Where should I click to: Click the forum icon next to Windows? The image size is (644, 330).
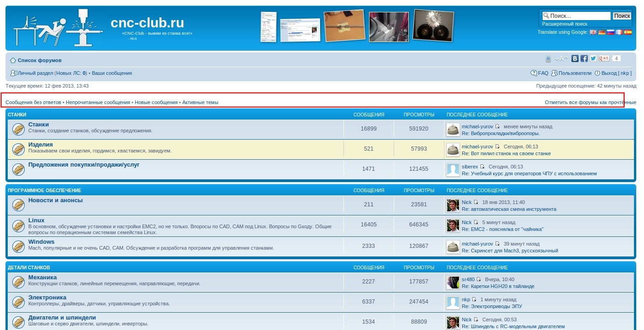19,246
